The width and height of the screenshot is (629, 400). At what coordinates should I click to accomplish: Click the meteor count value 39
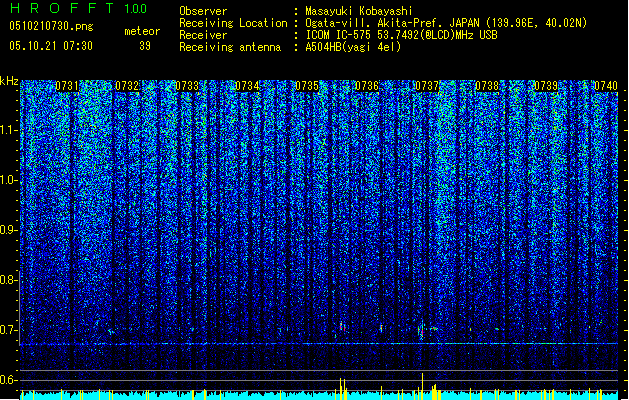tap(145, 46)
